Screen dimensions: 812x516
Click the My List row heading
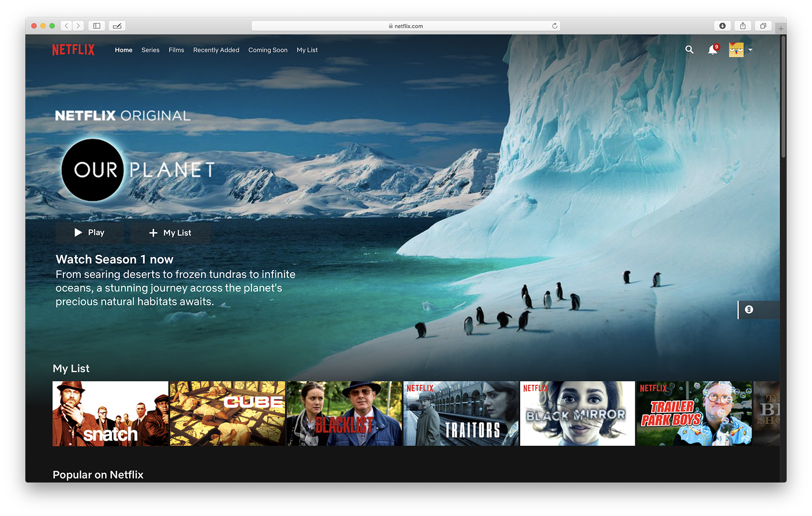[x=71, y=369]
